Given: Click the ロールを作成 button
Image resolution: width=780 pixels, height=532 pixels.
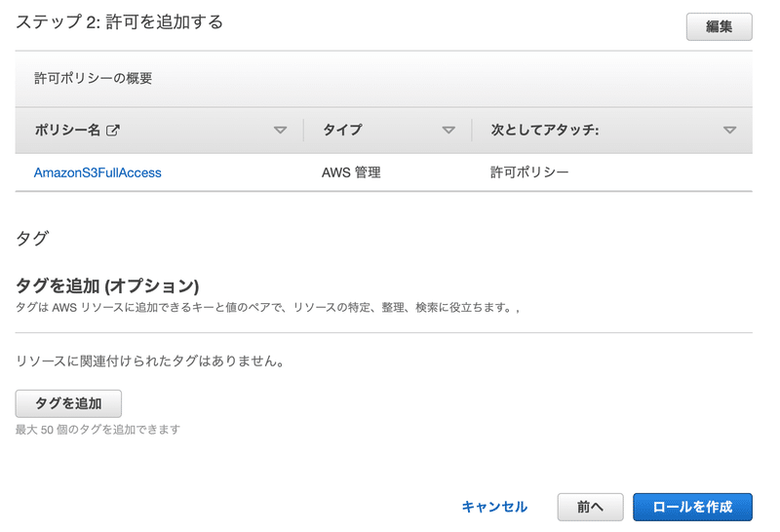Looking at the screenshot, I should (x=692, y=507).
